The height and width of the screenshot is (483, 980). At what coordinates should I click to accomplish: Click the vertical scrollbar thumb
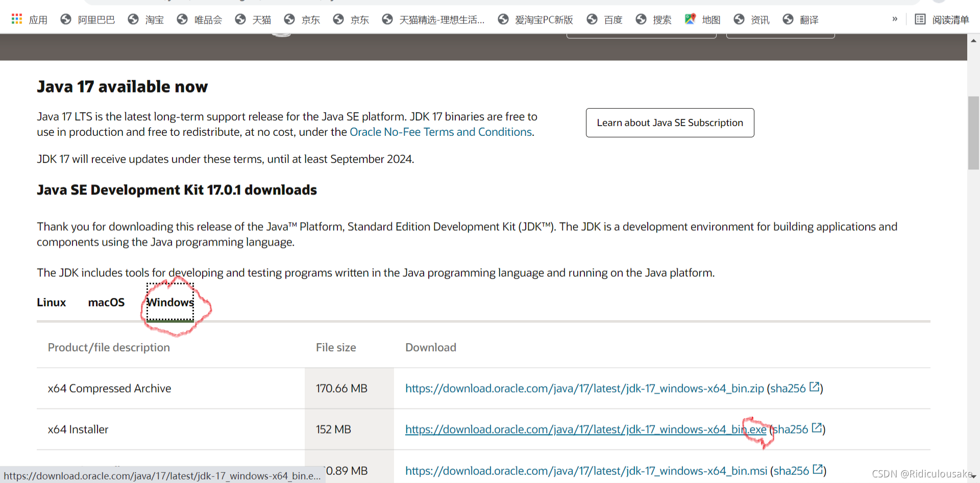(x=973, y=133)
